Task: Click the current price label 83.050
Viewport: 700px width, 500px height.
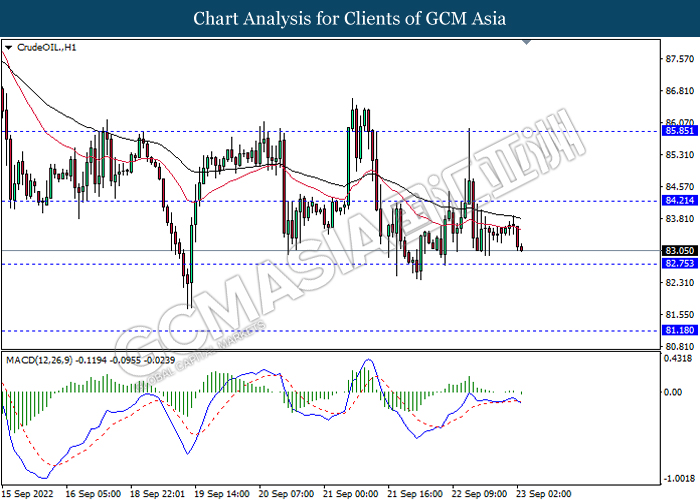Action: (679, 251)
